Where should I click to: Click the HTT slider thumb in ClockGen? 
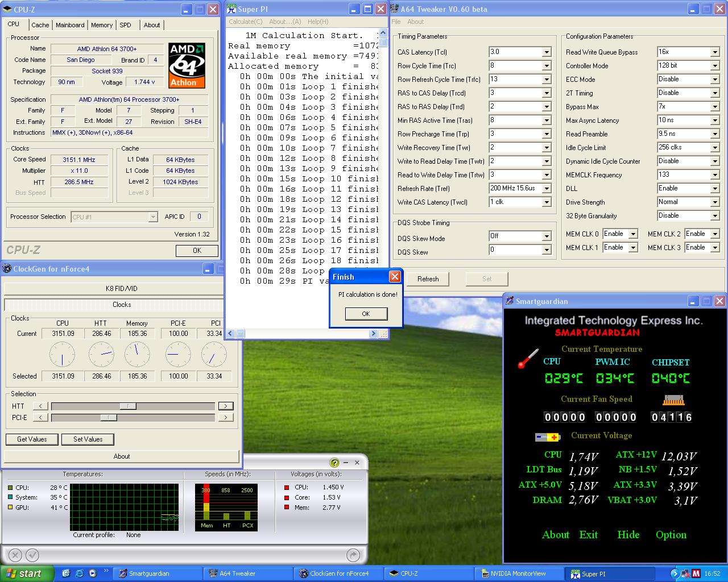[x=128, y=406]
